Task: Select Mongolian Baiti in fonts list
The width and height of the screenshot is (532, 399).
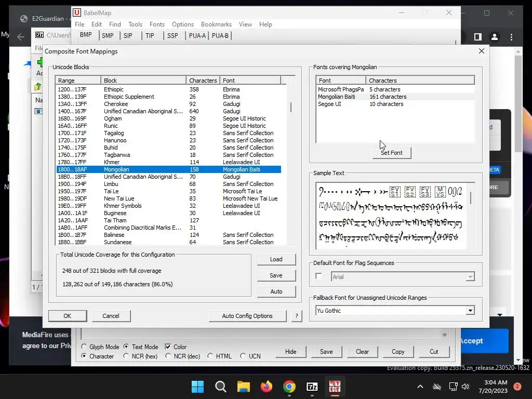Action: point(395,97)
